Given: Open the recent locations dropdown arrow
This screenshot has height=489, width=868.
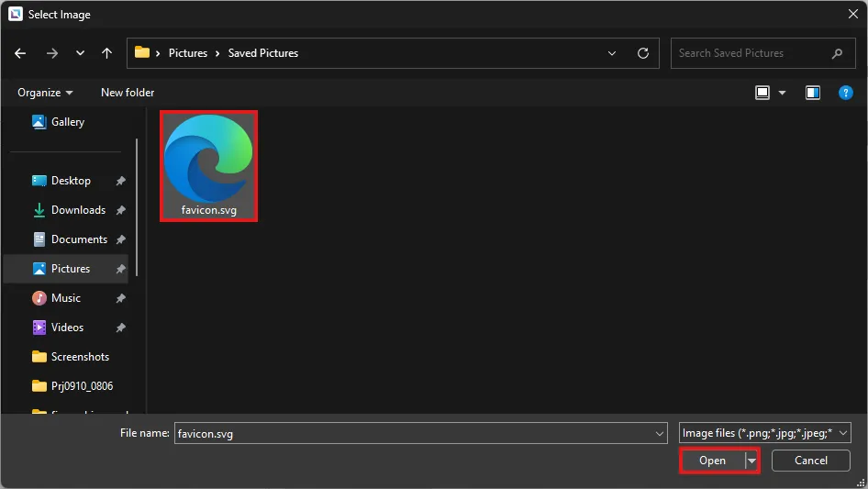Looking at the screenshot, I should pyautogui.click(x=79, y=53).
